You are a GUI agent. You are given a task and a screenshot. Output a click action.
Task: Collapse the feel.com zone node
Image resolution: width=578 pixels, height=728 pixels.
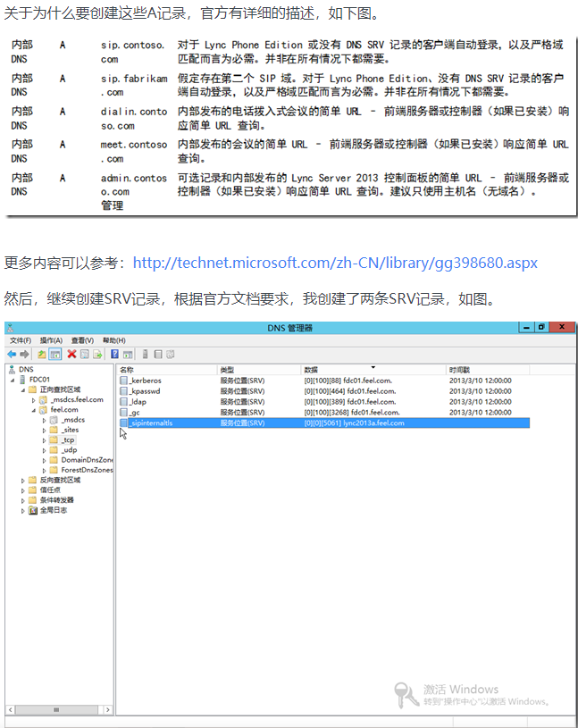pos(33,410)
